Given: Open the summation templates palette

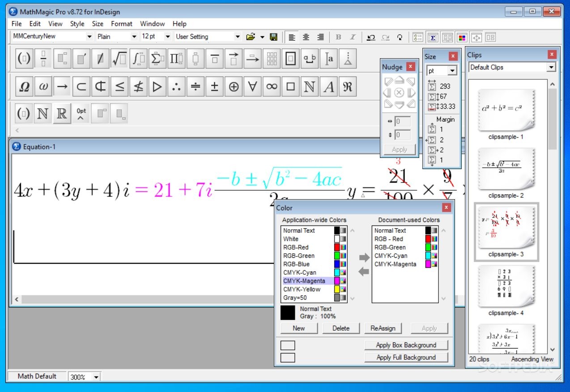Looking at the screenshot, I should [157, 59].
